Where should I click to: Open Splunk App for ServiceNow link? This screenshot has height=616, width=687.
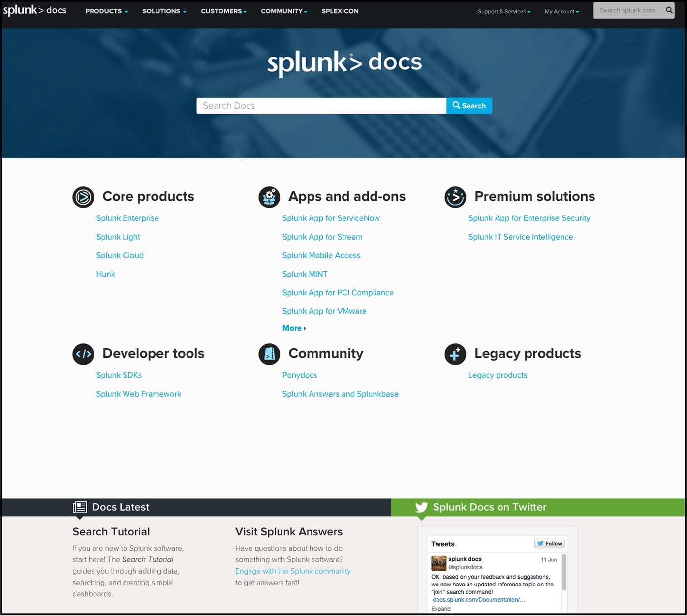(331, 218)
